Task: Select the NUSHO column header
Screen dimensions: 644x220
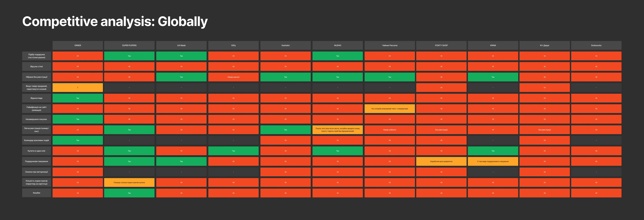Action: tap(338, 45)
